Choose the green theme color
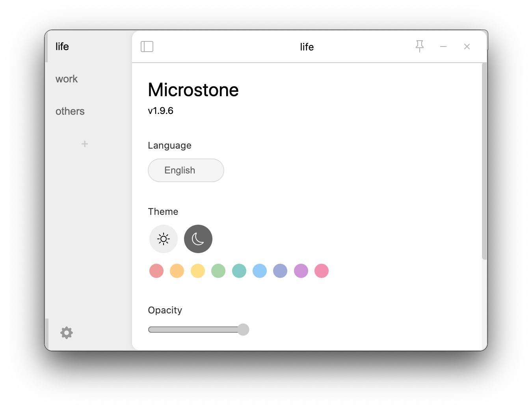 (x=218, y=271)
